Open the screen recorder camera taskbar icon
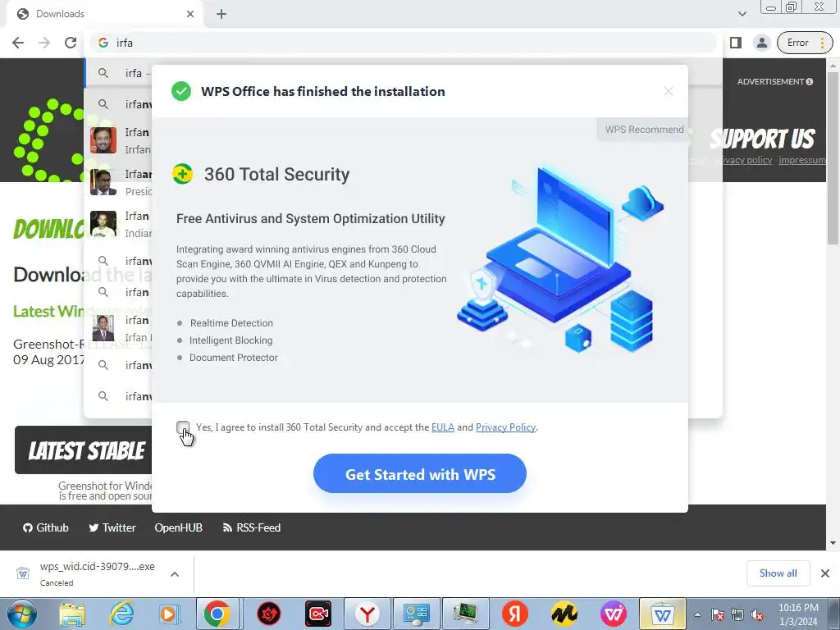 point(318,614)
